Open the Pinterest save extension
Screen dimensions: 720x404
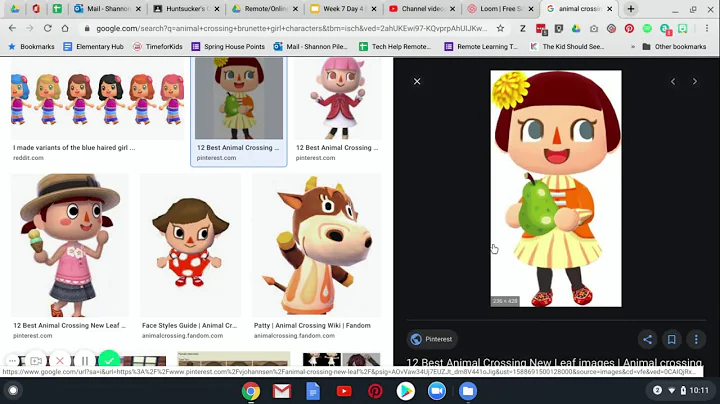click(629, 28)
